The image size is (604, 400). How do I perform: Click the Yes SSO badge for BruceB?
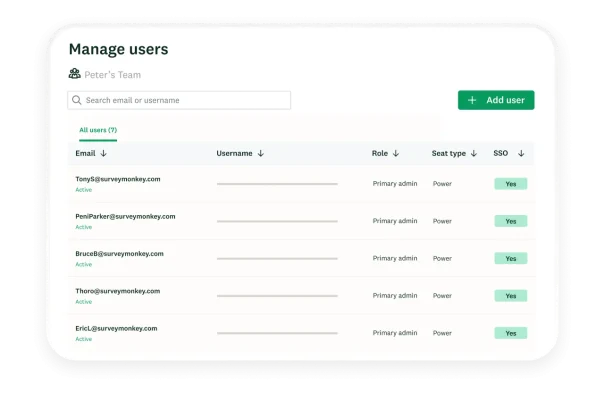510,259
